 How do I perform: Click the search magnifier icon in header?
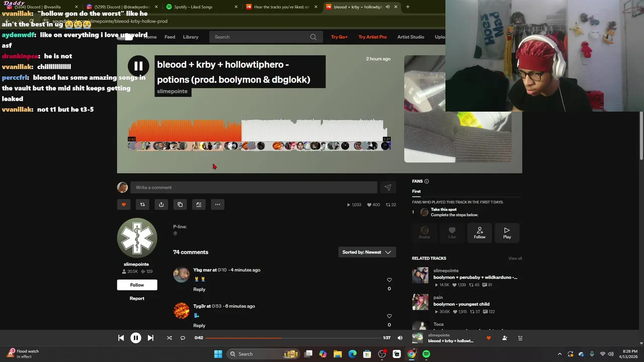tap(313, 37)
